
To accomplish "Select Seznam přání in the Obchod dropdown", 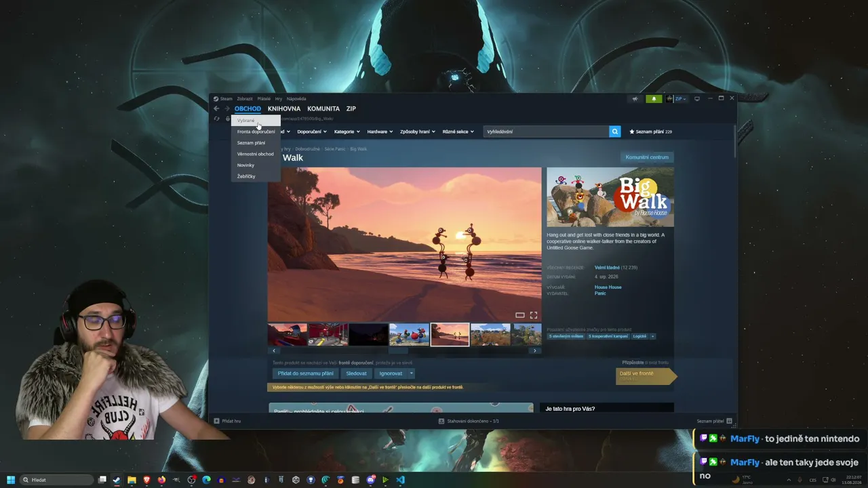I will pos(256,143).
